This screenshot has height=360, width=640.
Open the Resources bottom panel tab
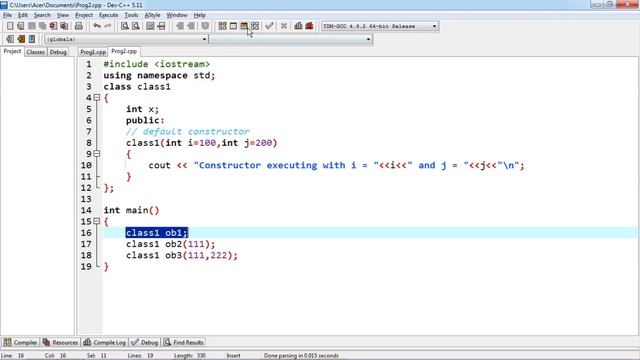tap(60, 342)
